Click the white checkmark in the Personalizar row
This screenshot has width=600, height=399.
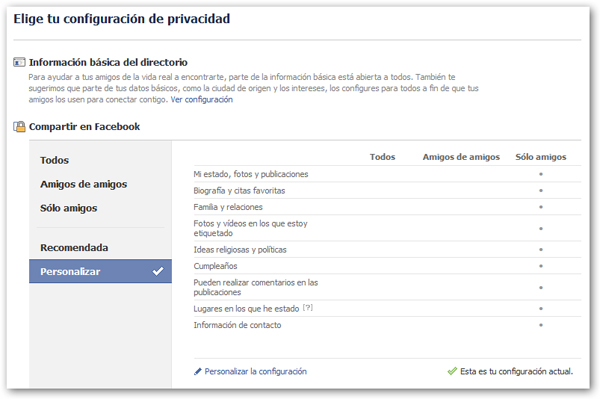click(158, 271)
